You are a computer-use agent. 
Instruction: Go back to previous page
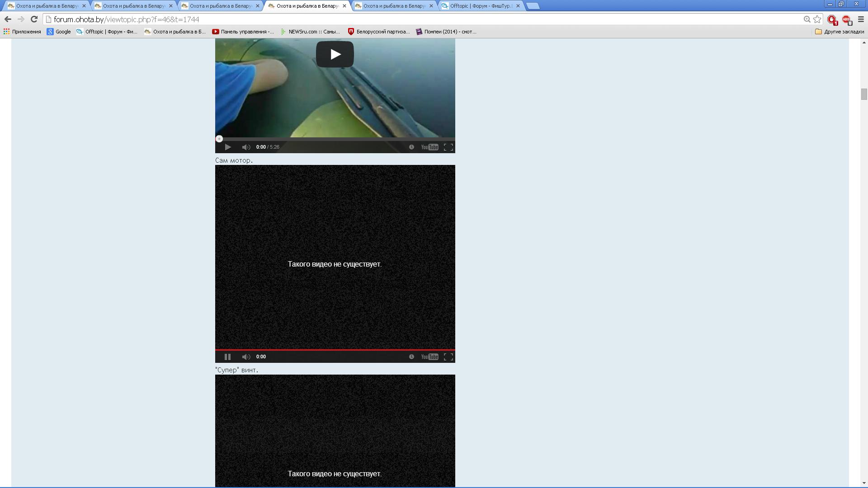pos(8,19)
